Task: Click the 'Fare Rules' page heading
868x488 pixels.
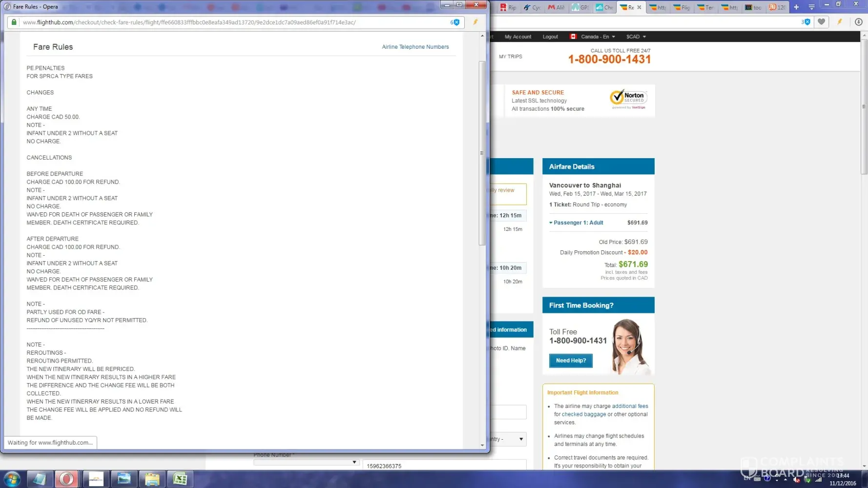Action: coord(53,47)
